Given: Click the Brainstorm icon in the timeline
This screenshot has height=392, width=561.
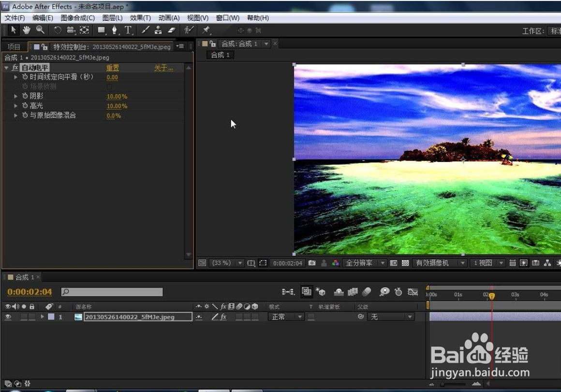Looking at the screenshot, I should 384,292.
